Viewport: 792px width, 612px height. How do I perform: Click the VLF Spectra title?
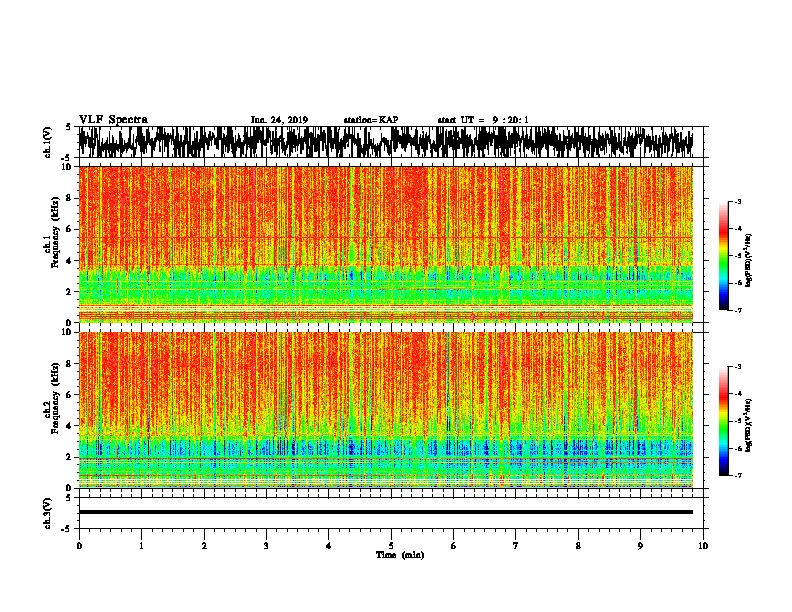pyautogui.click(x=113, y=120)
